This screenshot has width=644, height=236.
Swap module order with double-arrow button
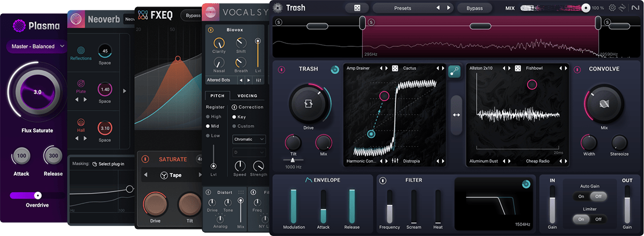point(456,115)
